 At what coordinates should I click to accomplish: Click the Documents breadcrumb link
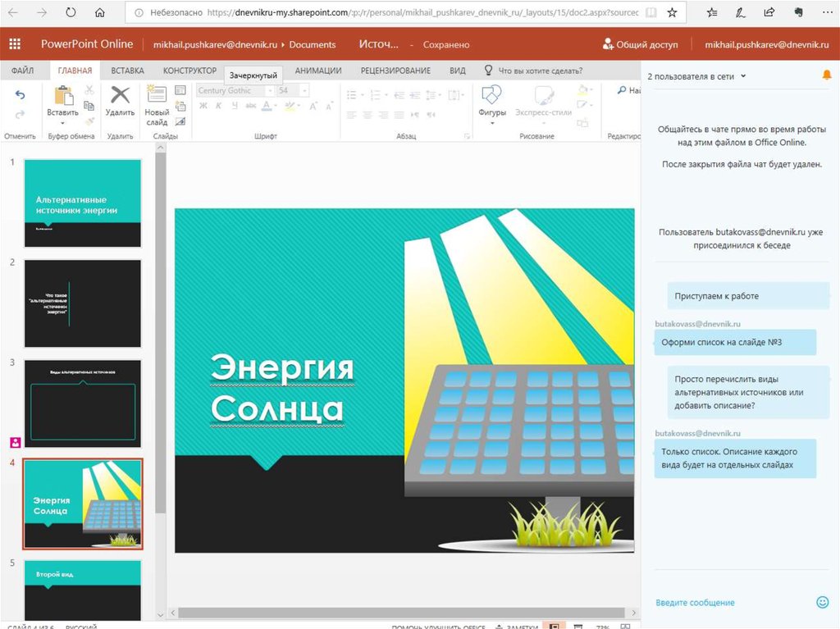pyautogui.click(x=313, y=44)
